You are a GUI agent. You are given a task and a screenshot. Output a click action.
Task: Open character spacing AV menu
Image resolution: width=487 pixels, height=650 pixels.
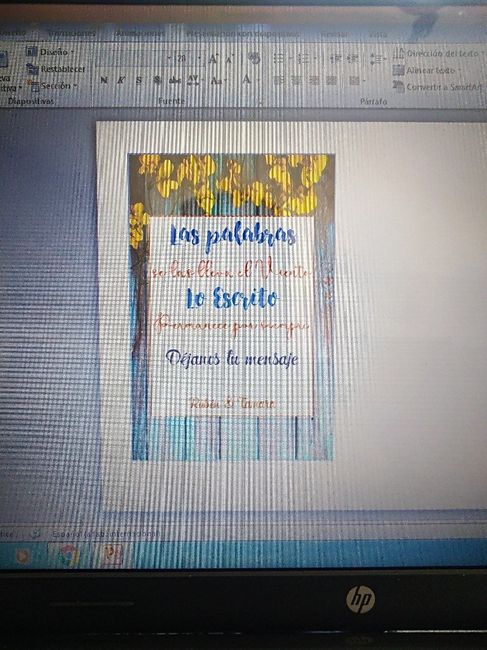194,80
